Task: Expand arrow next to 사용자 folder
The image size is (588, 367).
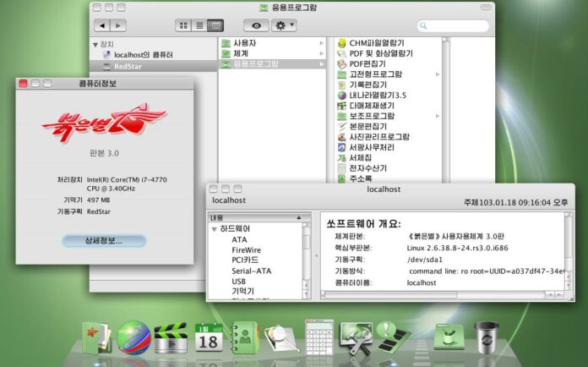Action: pyautogui.click(x=321, y=43)
